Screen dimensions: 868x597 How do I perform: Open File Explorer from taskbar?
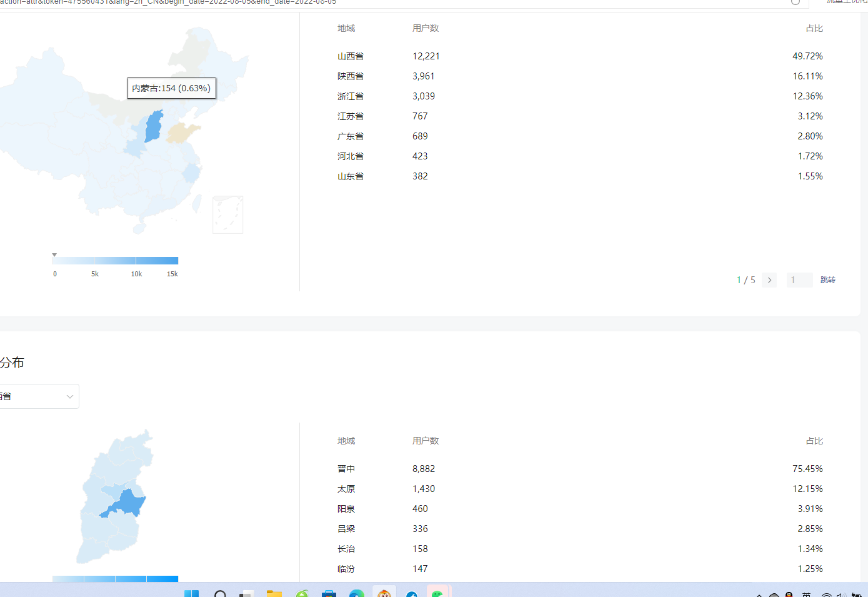(274, 593)
